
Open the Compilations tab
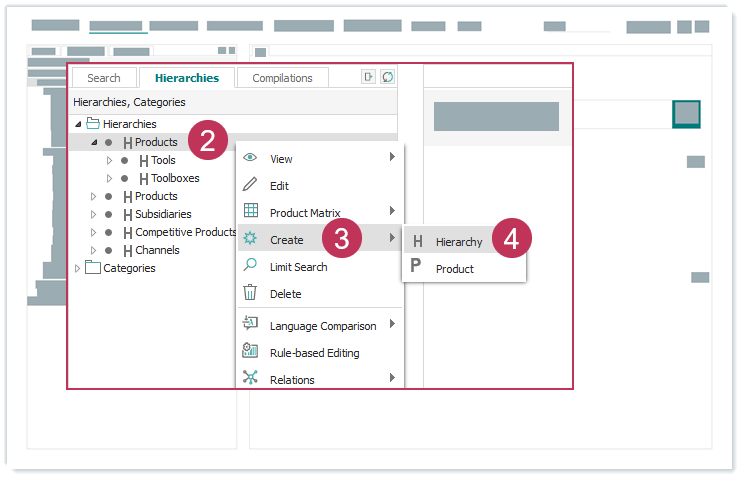click(x=282, y=78)
